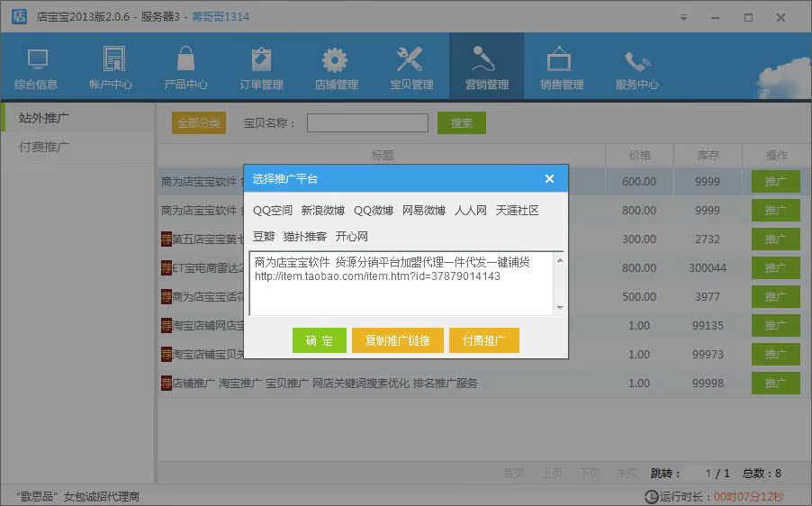812x506 pixels.
Task: Click the 下页 pagination link
Action: 590,473
